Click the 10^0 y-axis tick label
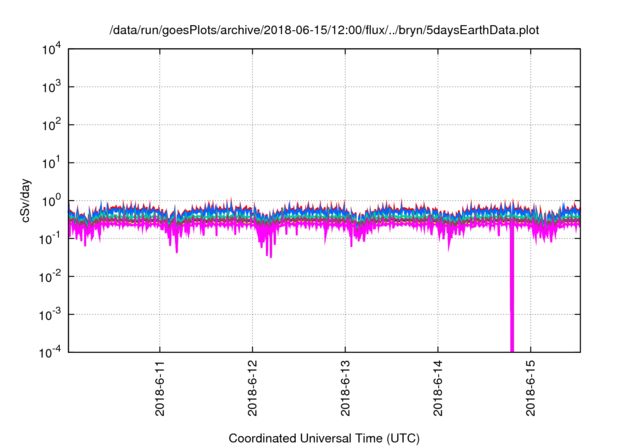Screen dimensions: 640x448 pyautogui.click(x=51, y=201)
